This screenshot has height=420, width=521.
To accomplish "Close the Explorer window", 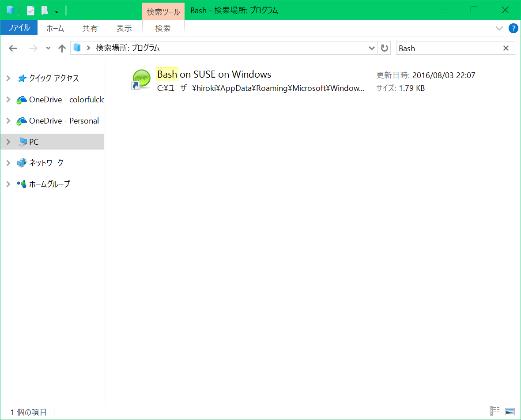I will point(505,10).
